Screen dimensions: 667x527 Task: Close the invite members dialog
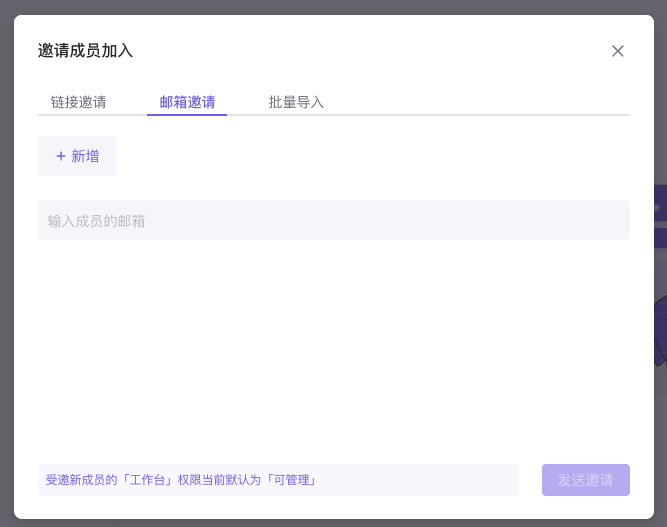coord(617,51)
